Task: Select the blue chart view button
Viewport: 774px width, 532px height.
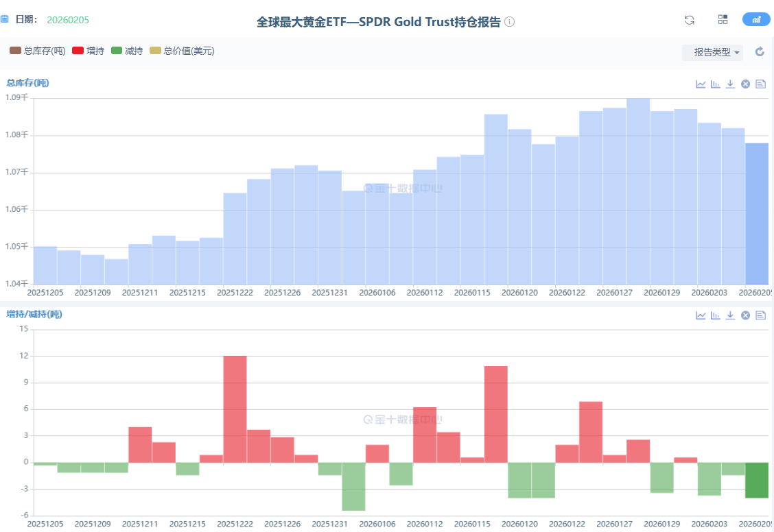Action: (x=756, y=20)
